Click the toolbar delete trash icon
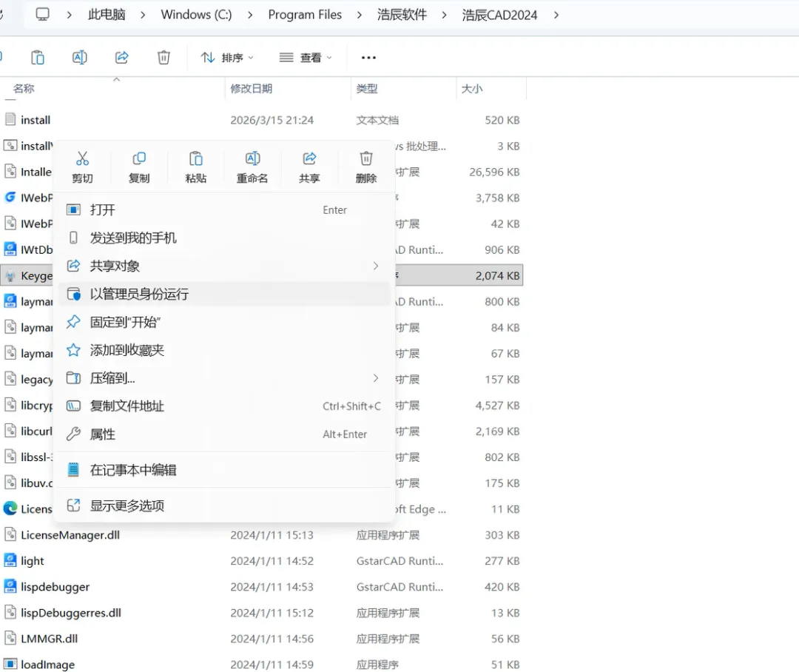Image resolution: width=799 pixels, height=672 pixels. pos(163,57)
